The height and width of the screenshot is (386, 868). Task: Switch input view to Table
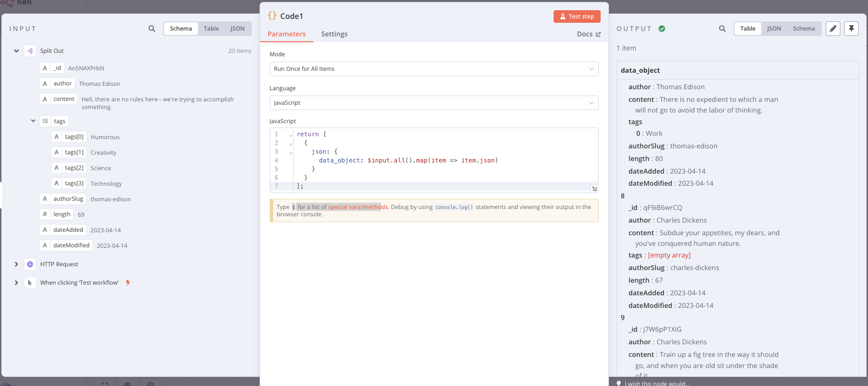tap(211, 29)
